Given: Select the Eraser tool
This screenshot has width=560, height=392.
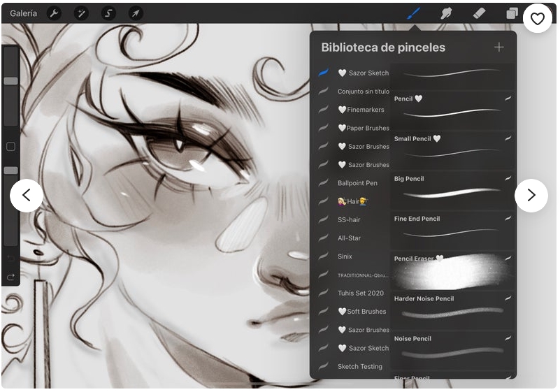Looking at the screenshot, I should [x=479, y=13].
